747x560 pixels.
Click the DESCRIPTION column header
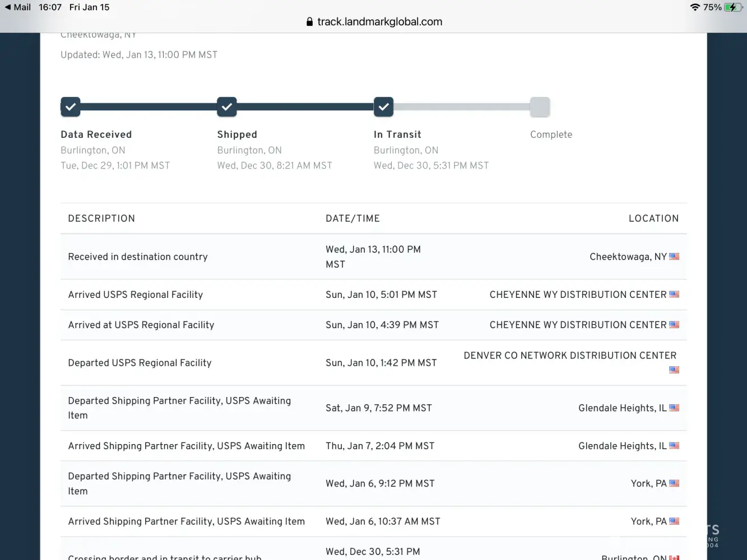[101, 218]
